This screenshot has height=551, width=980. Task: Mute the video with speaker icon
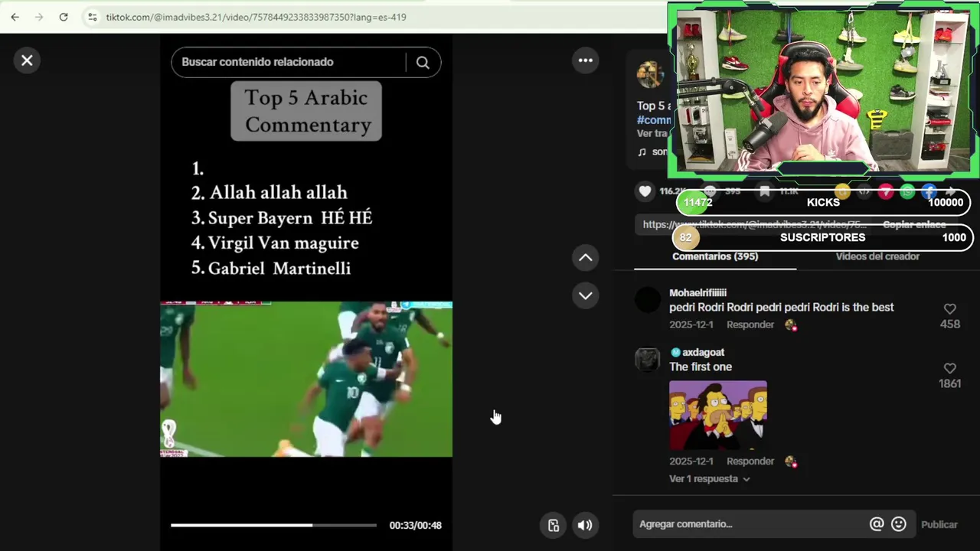tap(585, 525)
